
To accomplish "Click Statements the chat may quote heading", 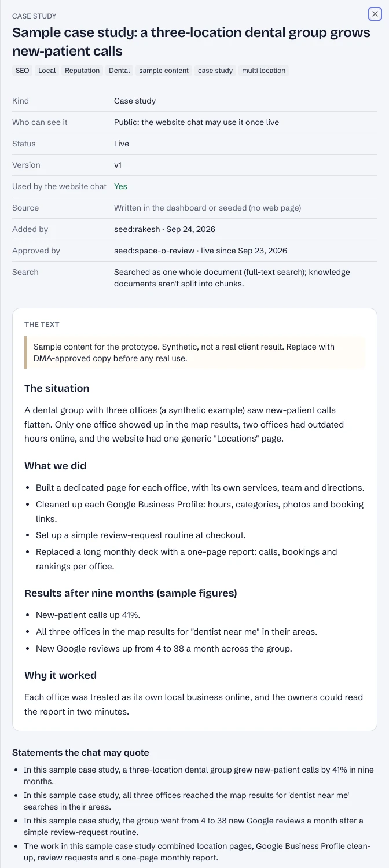I will click(80, 753).
